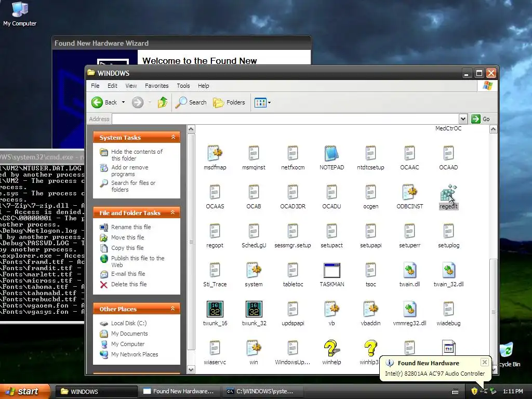The height and width of the screenshot is (399, 532).
Task: Open My Documents from Other Places
Action: pyautogui.click(x=129, y=334)
